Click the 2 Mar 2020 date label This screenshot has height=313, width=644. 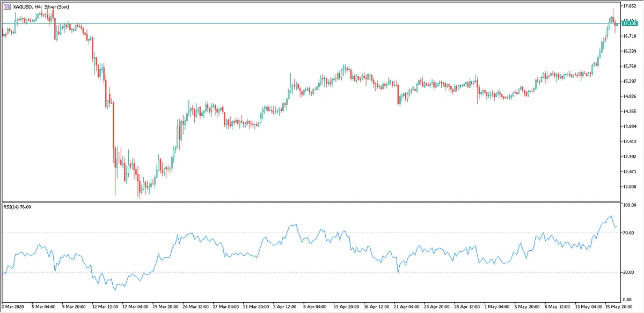pos(13,307)
